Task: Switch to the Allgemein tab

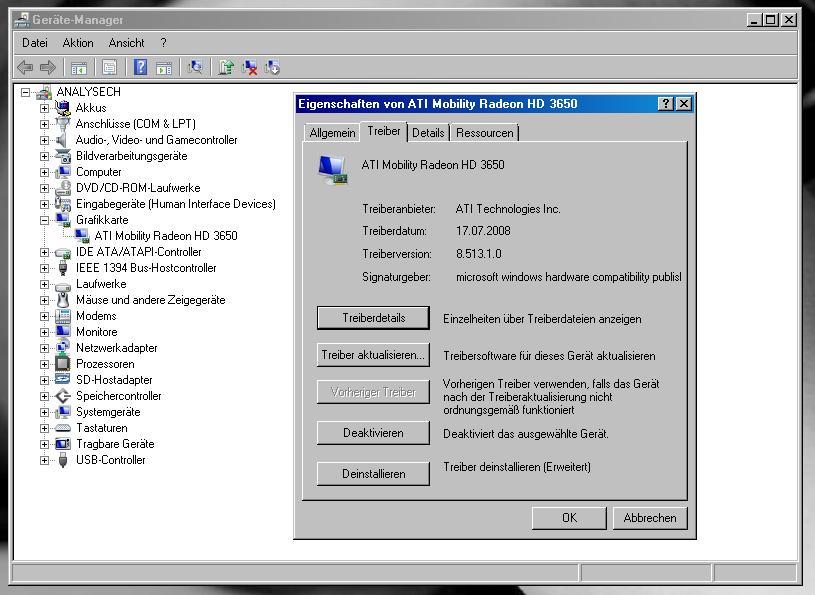Action: 332,133
